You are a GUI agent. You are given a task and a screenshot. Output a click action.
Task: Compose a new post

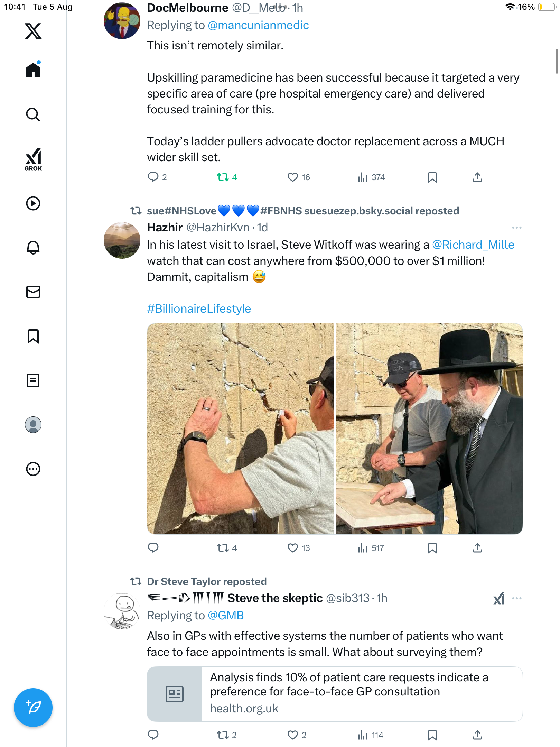(x=33, y=707)
